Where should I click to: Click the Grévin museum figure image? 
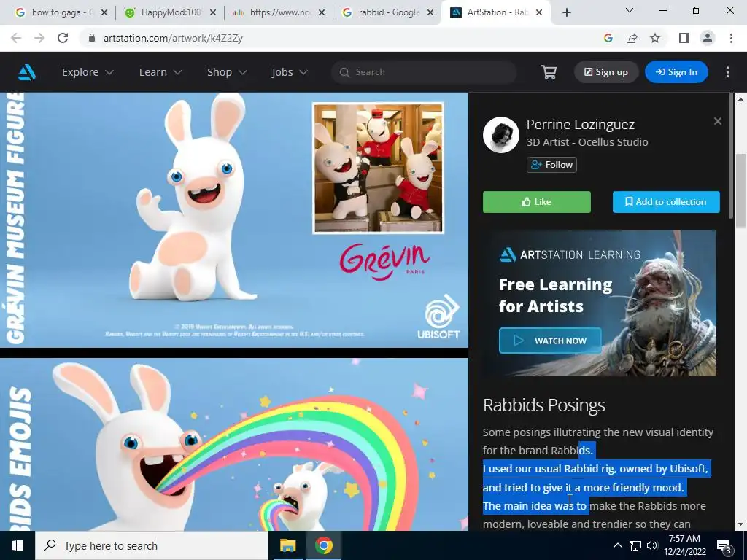point(234,219)
